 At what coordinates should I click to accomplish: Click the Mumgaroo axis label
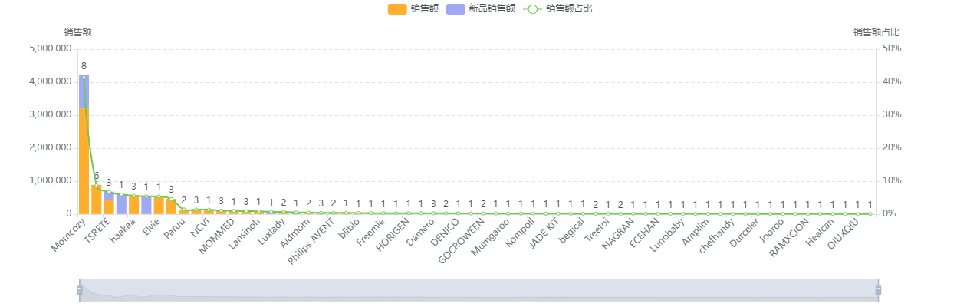tap(491, 236)
